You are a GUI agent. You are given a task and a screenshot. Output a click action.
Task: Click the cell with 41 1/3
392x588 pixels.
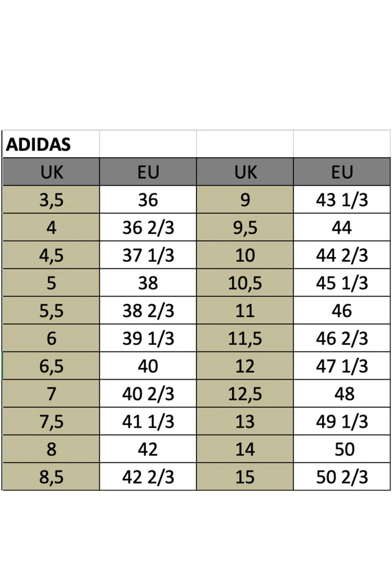point(148,421)
